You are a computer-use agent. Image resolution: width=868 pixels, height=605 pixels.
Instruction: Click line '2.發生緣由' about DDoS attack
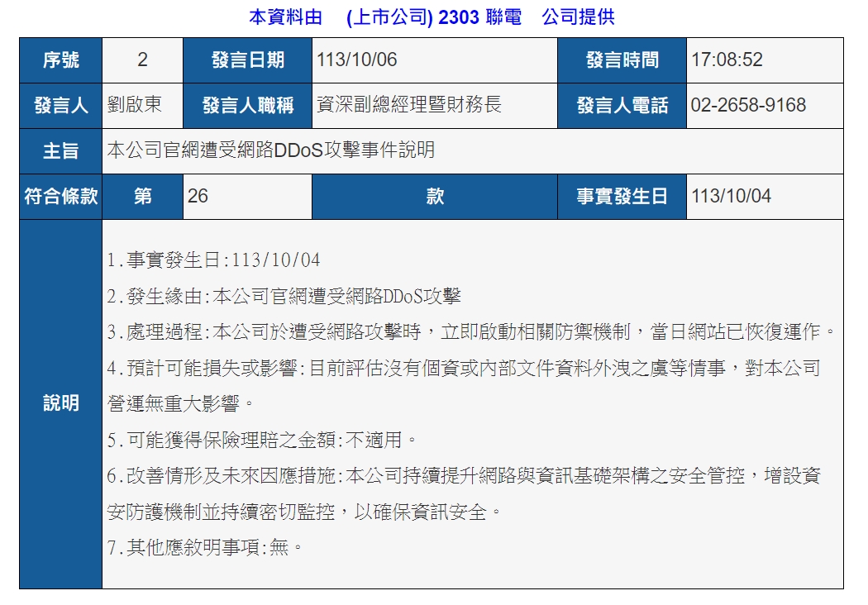point(284,296)
